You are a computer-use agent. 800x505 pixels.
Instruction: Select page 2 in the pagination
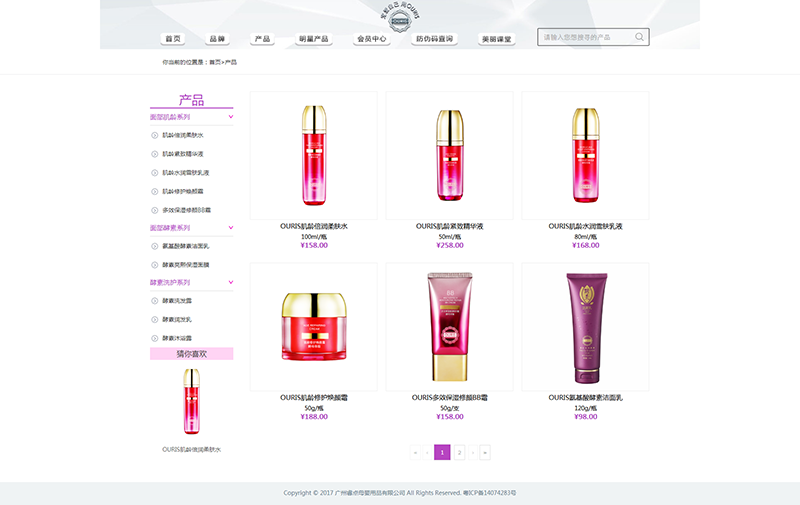[460, 453]
